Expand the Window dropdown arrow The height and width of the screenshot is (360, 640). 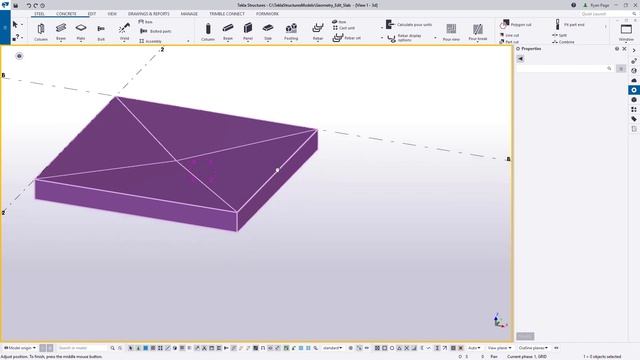pyautogui.click(x=626, y=42)
